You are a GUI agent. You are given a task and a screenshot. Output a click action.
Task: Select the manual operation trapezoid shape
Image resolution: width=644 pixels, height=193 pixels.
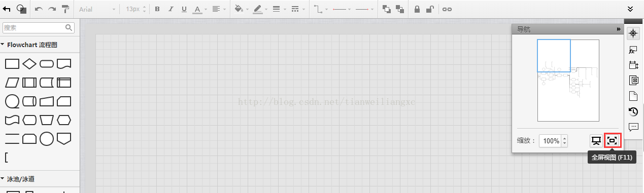click(x=47, y=120)
